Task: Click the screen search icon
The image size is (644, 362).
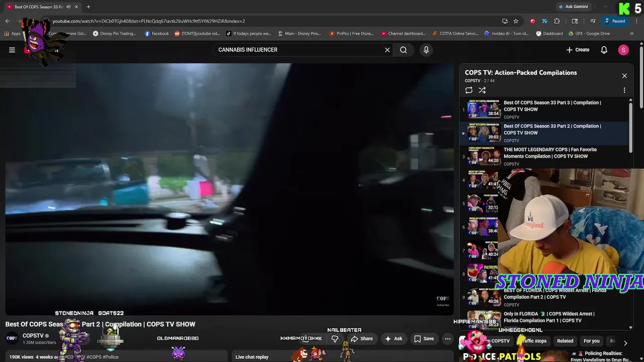Action: click(575, 21)
